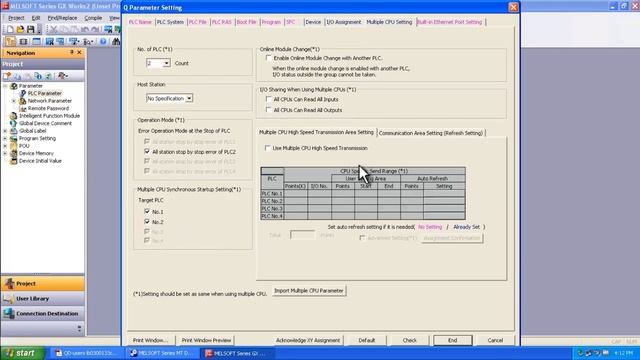640x360 pixels.
Task: Select Remote Password in project tree
Action: [x=48, y=108]
